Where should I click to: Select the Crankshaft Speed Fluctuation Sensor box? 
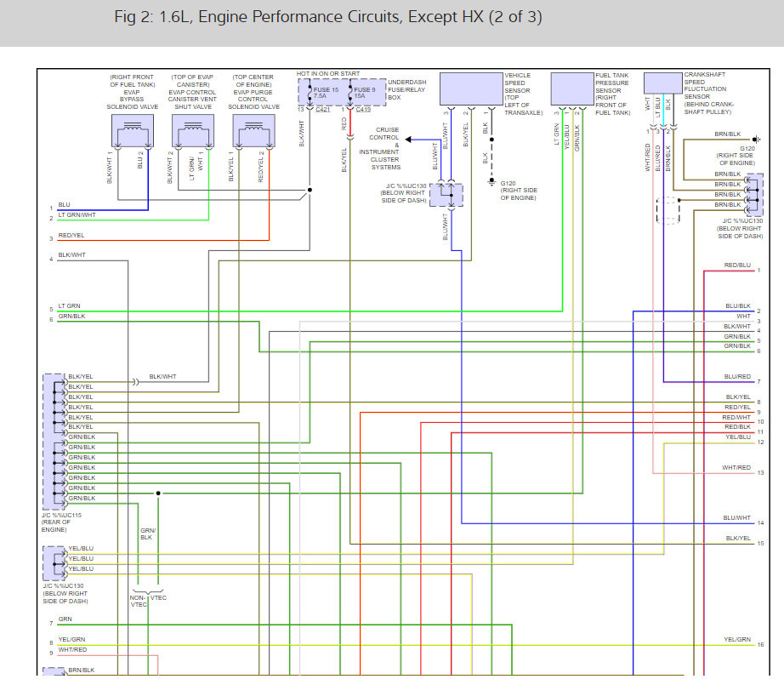tap(662, 83)
